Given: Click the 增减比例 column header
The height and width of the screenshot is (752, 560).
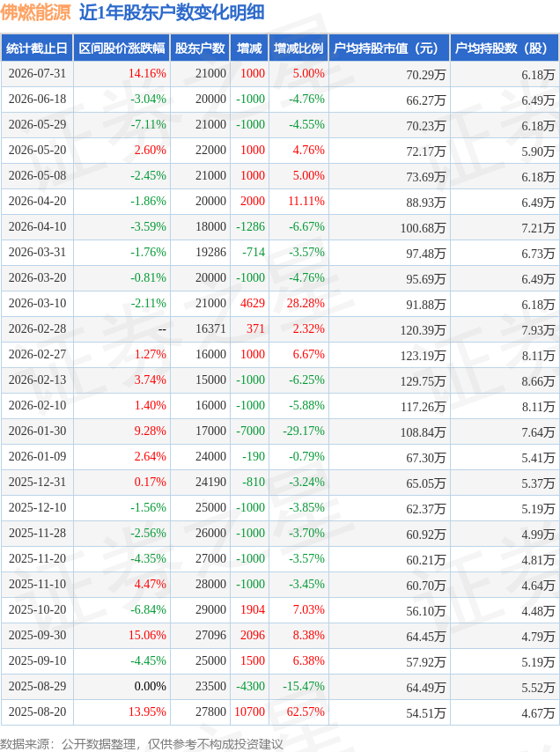Looking at the screenshot, I should pos(298,48).
